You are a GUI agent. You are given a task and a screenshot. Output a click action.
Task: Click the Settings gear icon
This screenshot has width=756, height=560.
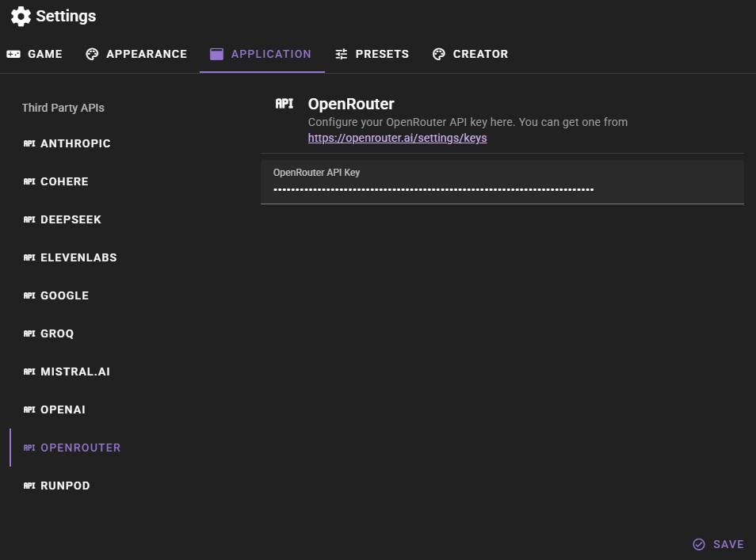(x=21, y=16)
